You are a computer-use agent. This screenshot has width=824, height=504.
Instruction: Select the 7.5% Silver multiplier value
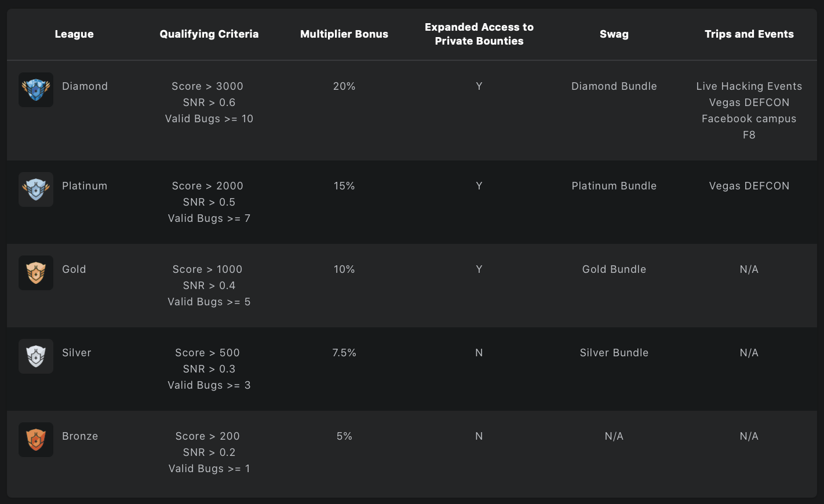(344, 353)
